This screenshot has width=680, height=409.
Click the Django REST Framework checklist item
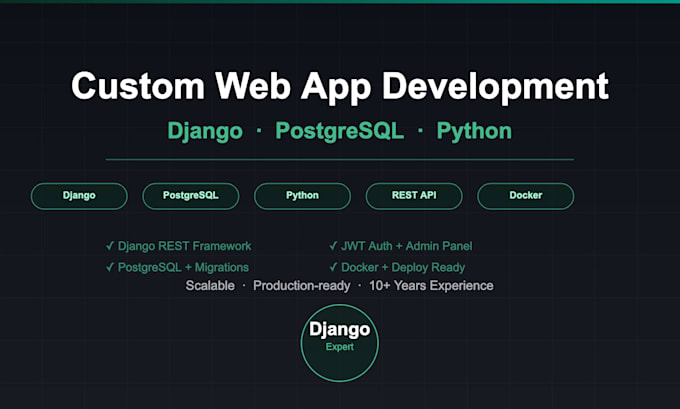(x=179, y=246)
